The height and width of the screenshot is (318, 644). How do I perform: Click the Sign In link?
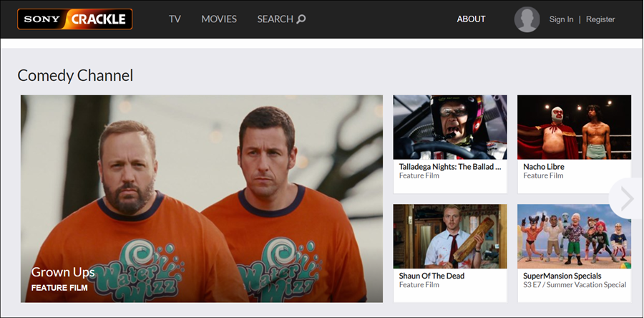561,19
